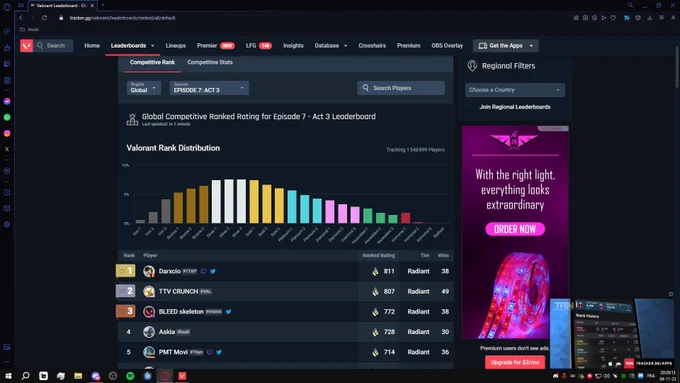This screenshot has height=383, width=680.
Task: Open Windows Start menu
Action: coord(8,376)
